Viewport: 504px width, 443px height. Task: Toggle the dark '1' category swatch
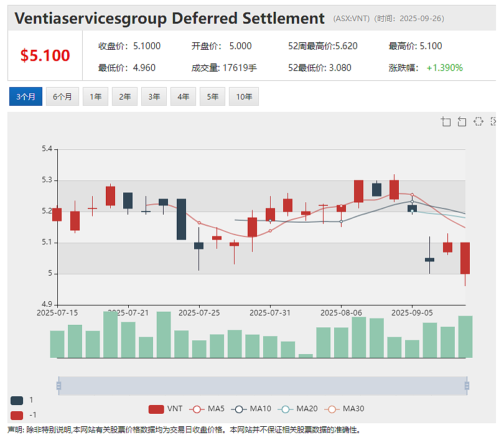pos(17,401)
